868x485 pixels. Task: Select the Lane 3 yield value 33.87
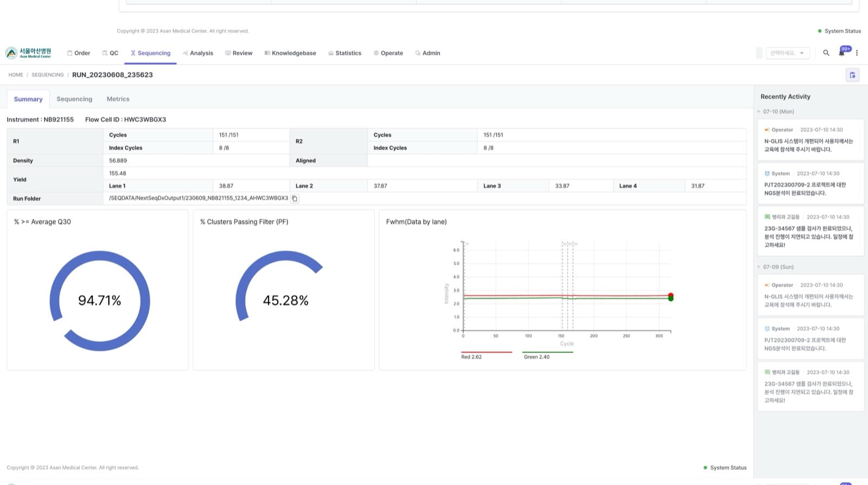[x=562, y=186]
